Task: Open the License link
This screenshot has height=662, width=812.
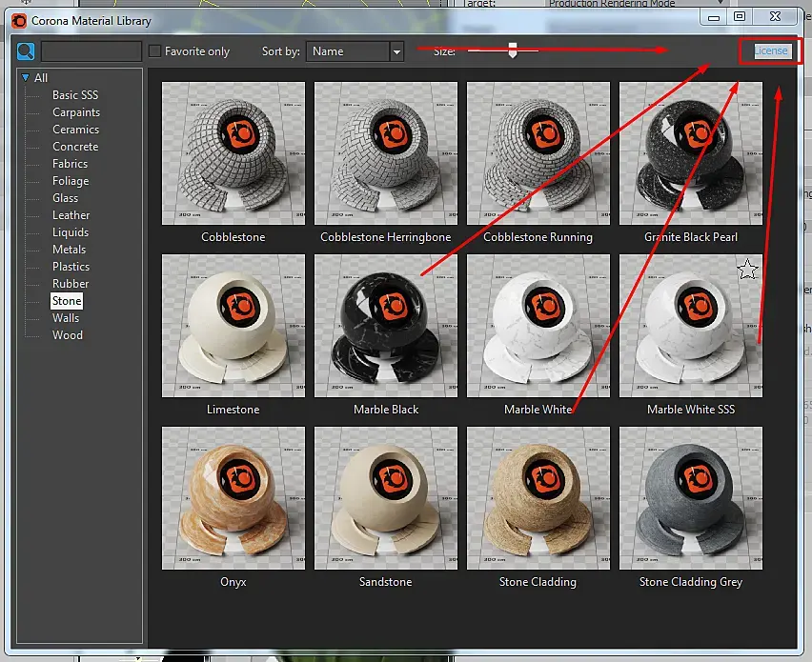Action: [771, 50]
